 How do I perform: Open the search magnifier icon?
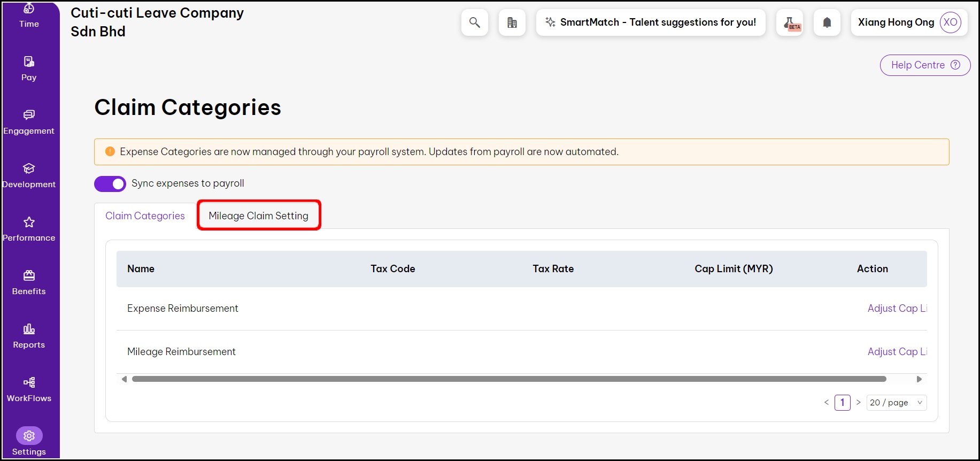pos(474,22)
